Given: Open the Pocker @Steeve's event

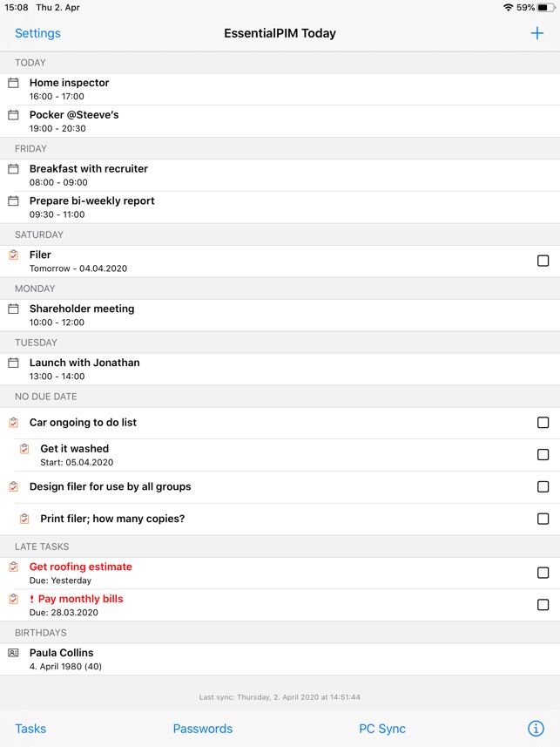Looking at the screenshot, I should click(74, 120).
